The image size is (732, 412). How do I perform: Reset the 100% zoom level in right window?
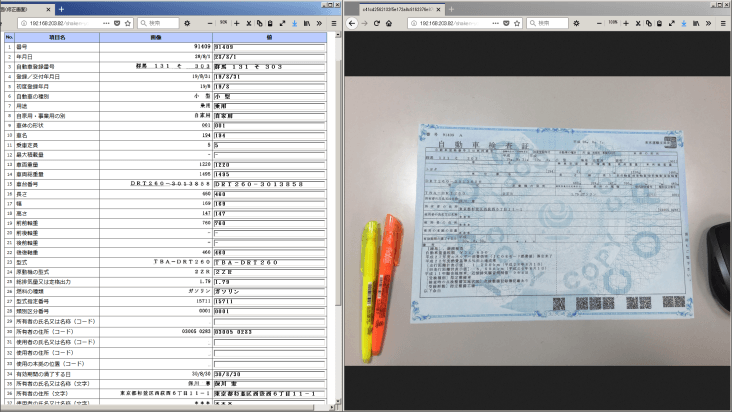tap(613, 22)
